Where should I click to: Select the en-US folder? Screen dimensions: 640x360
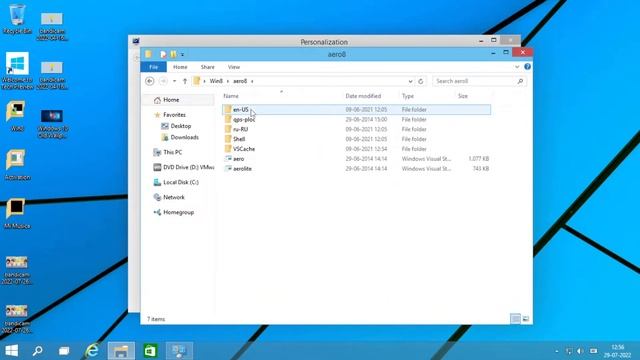coord(357,109)
